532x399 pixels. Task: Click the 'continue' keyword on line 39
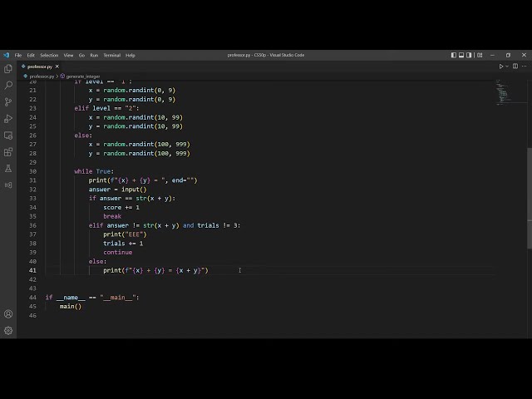(x=118, y=253)
